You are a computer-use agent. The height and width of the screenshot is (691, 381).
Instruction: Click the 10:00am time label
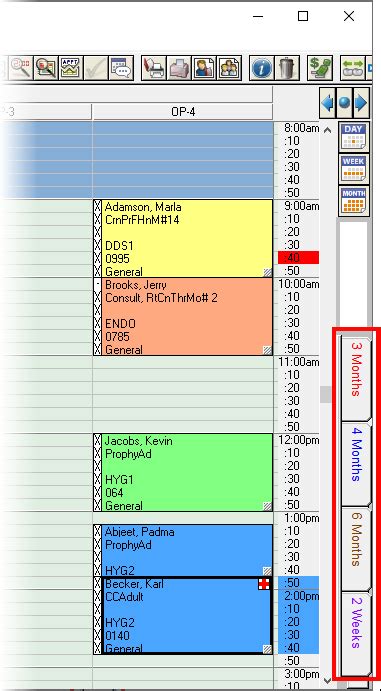click(299, 284)
